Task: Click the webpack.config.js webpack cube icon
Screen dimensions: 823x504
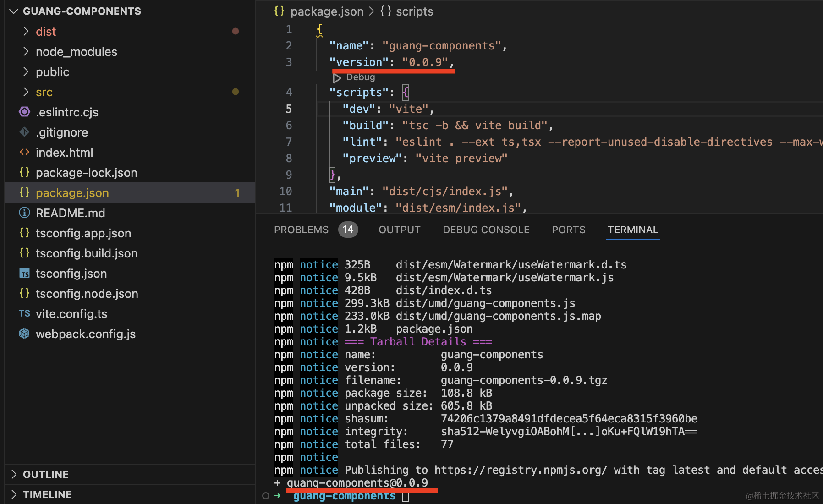Action: (24, 334)
